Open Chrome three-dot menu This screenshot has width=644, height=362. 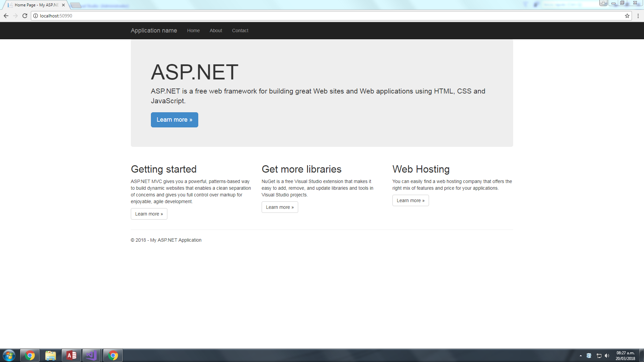coord(638,16)
